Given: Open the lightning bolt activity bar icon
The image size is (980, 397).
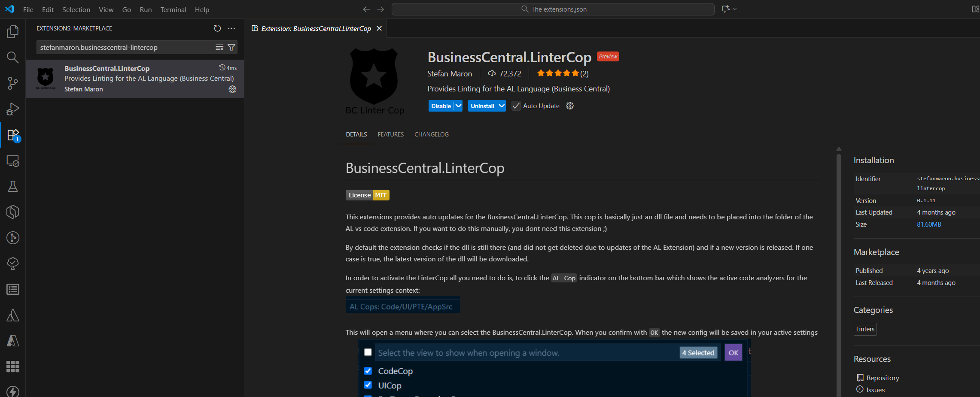Looking at the screenshot, I should click(x=13, y=391).
